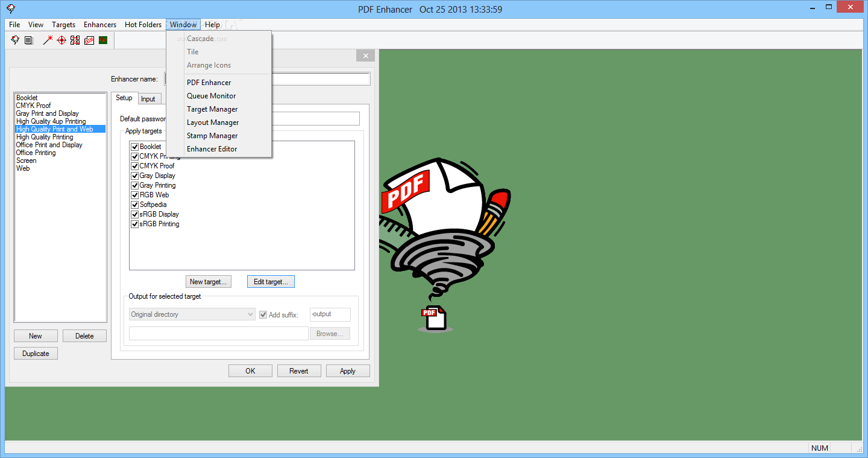Choose PDF Enhancer from Window menu

pyautogui.click(x=219, y=83)
